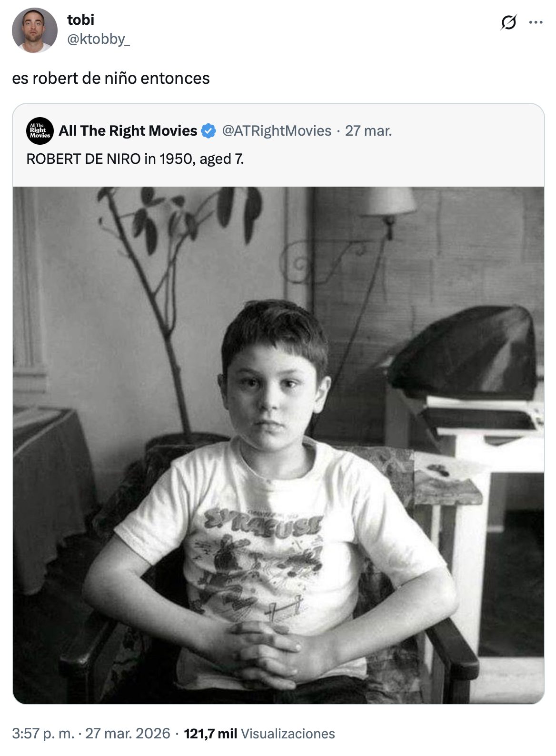The width and height of the screenshot is (556, 756).
Task: Click the @ktobby_ handle
Action: [98, 39]
